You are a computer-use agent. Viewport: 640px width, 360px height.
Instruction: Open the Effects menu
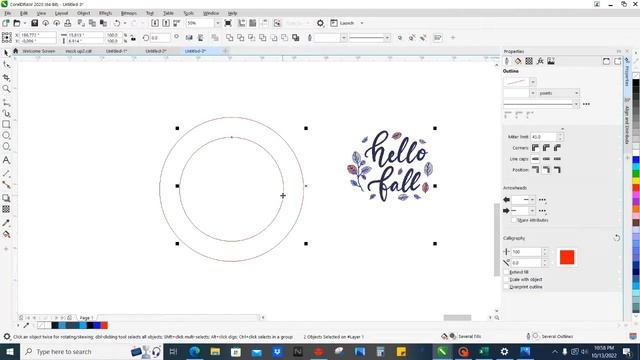105,13
